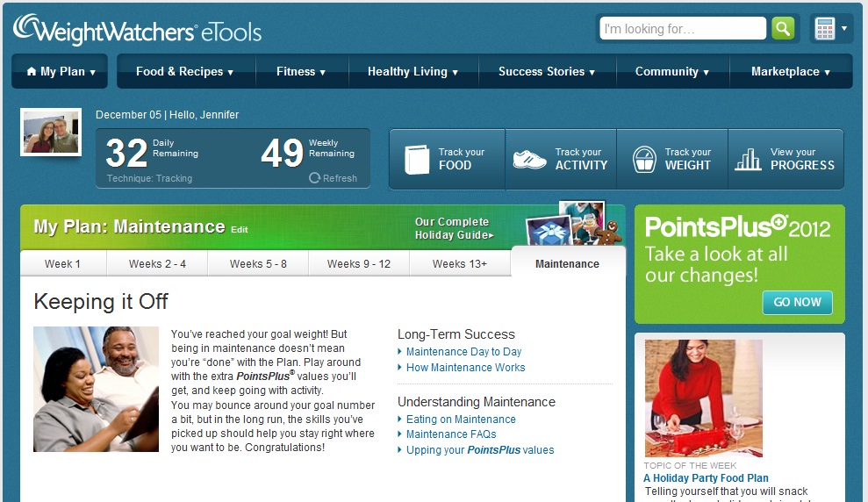Viewport: 868px width, 502px height.
Task: Click the woman in red topic photo
Action: [x=704, y=398]
